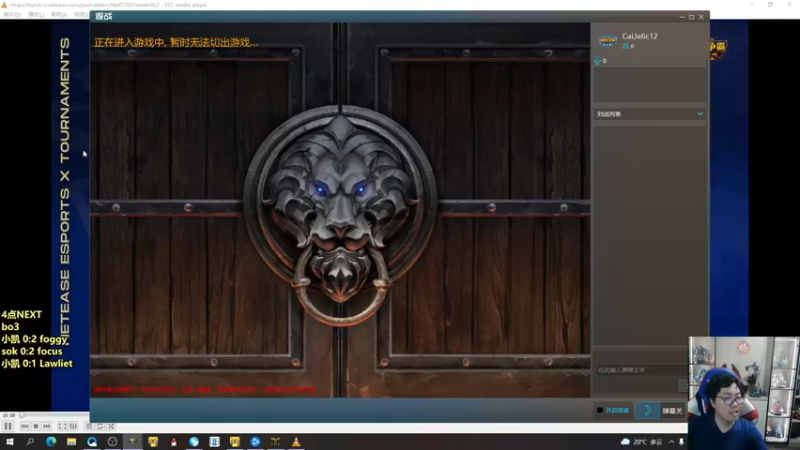Click the blue chevron send button
800x450 pixels.
tap(648, 410)
